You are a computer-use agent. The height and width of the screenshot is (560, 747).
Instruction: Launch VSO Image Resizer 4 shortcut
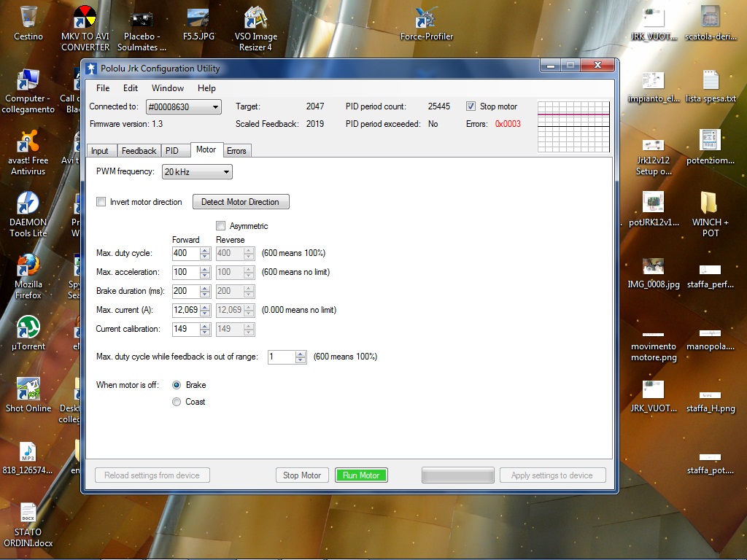click(256, 28)
